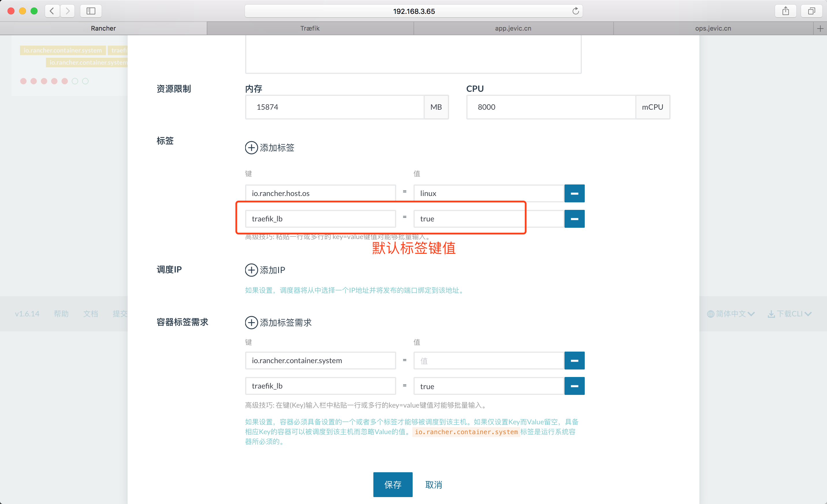827x504 pixels.
Task: Click the 保存 save button
Action: pyautogui.click(x=392, y=484)
